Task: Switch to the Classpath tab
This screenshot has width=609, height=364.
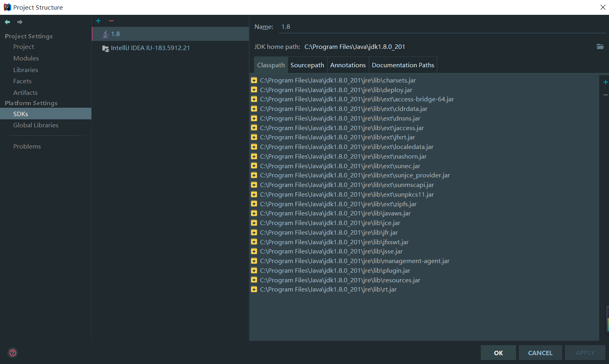Action: (x=271, y=65)
